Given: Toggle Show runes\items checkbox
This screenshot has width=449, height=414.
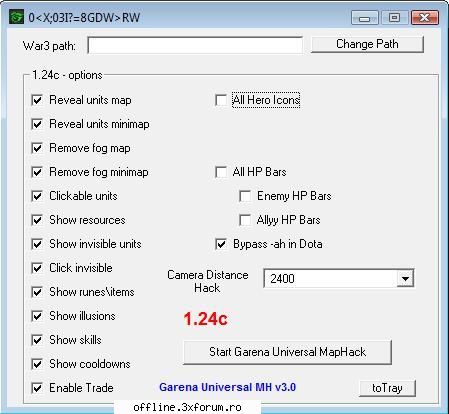Looking at the screenshot, I should (x=37, y=292).
